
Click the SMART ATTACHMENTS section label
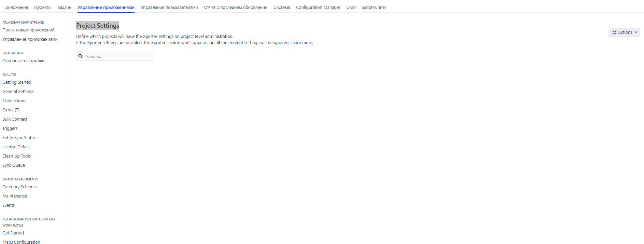coord(20,179)
